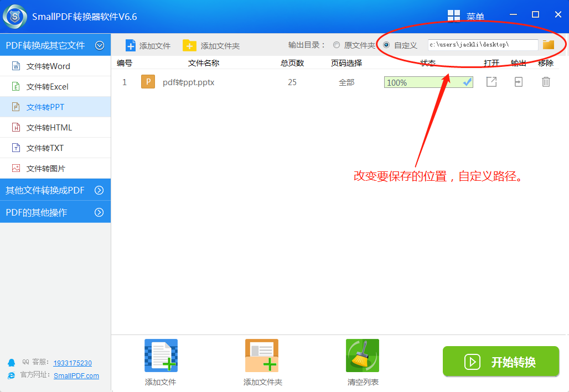Image resolution: width=569 pixels, height=392 pixels.
Task: Select 文件转图片 in sidebar
Action: click(55, 168)
